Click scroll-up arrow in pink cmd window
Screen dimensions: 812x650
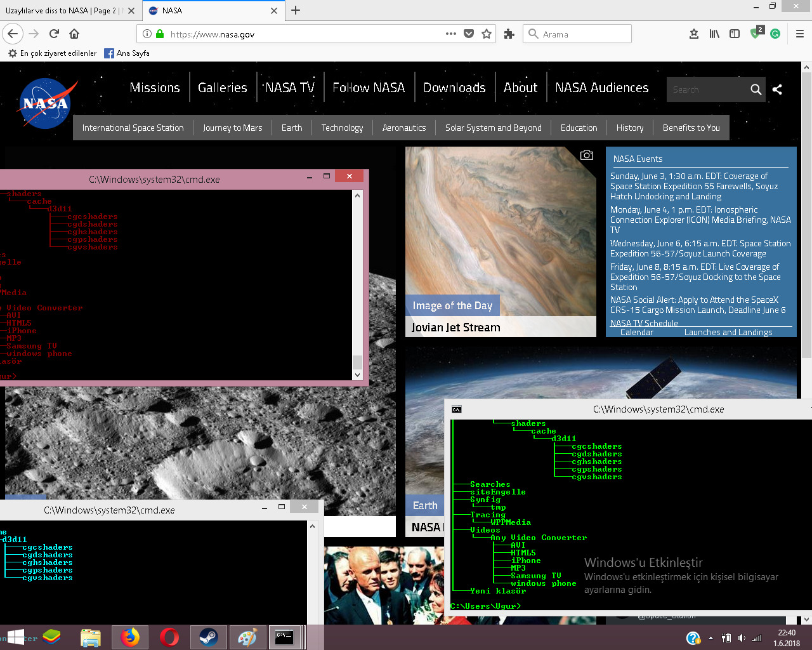pos(357,196)
